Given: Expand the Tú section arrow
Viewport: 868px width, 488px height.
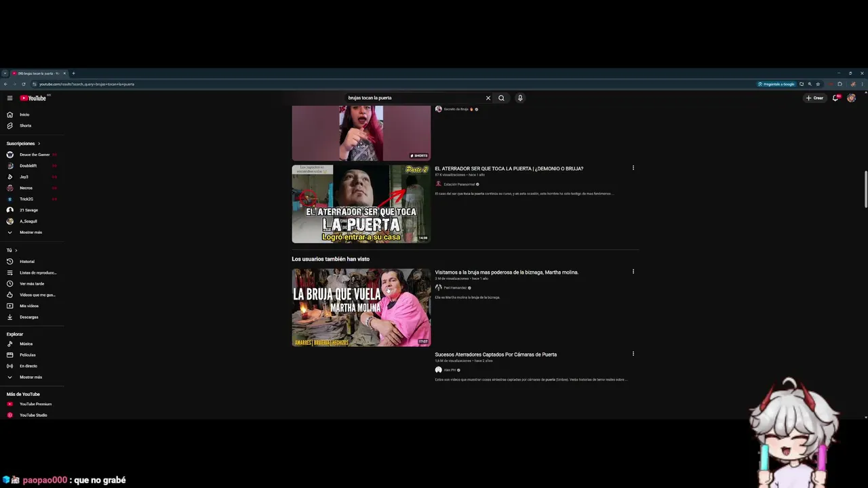Looking at the screenshot, I should (16, 250).
